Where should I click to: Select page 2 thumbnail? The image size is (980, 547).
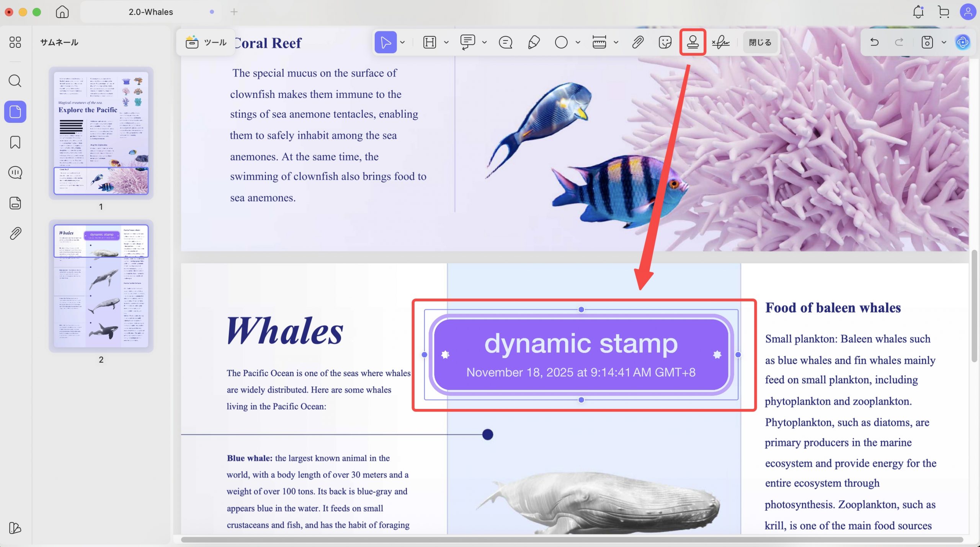pos(101,286)
